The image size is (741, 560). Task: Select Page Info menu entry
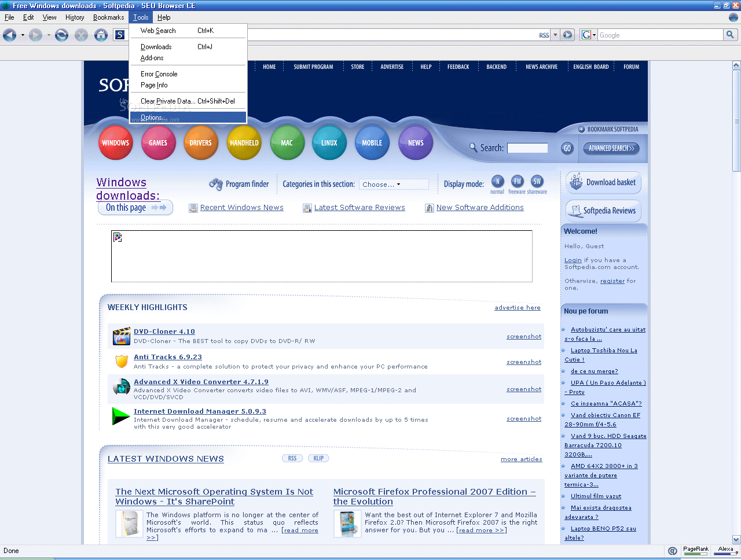(x=188, y=85)
